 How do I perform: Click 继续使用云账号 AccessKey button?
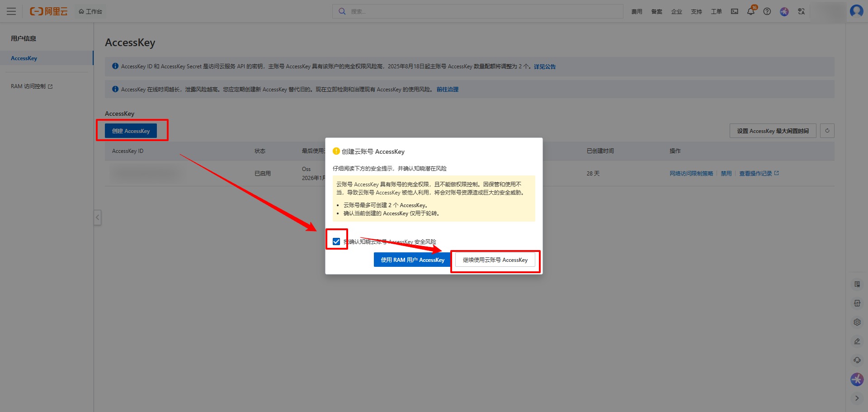tap(495, 260)
